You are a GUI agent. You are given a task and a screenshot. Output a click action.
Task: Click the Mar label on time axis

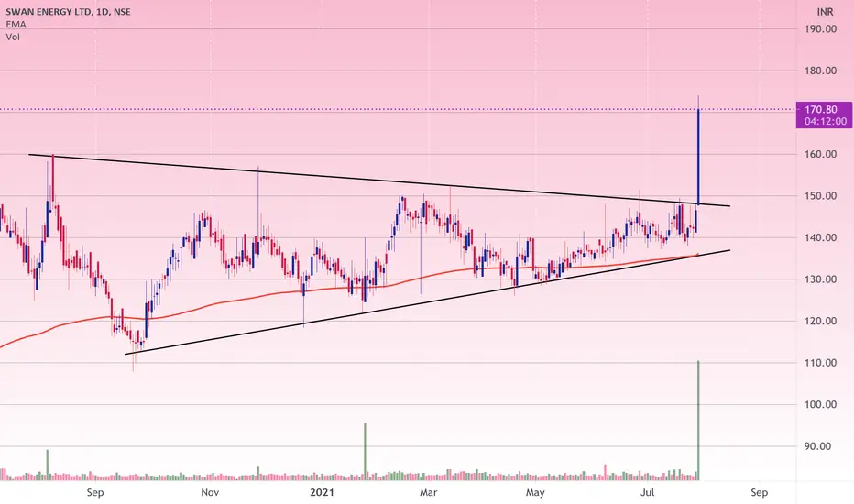pos(428,493)
